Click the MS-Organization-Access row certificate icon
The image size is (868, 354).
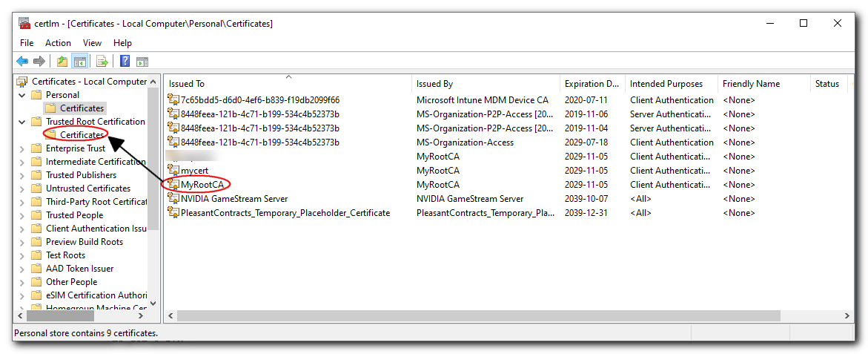tap(173, 142)
